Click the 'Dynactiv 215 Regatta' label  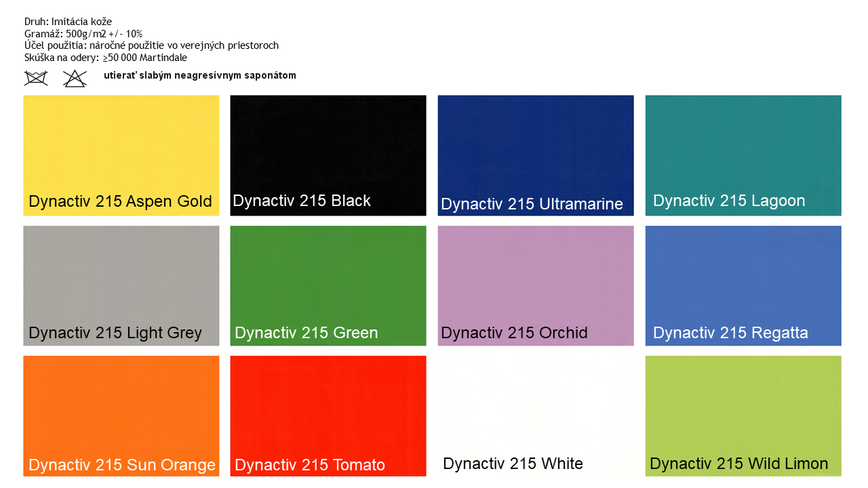[730, 333]
